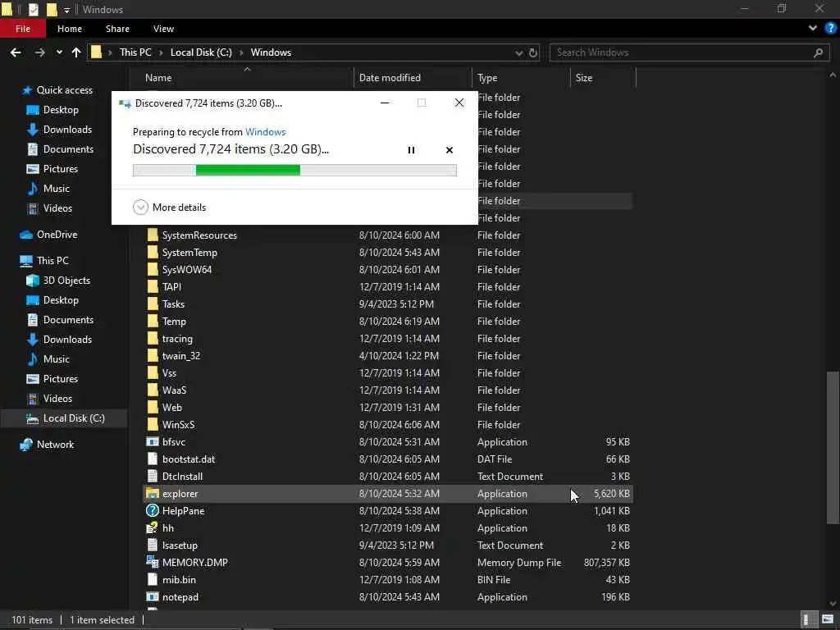
Task: Click This PC in address bar
Action: coord(135,52)
